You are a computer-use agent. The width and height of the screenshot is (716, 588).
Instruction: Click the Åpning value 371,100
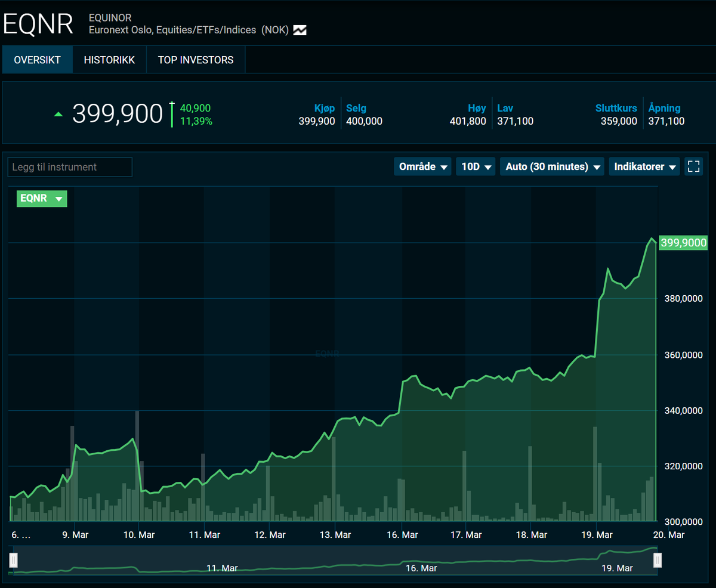point(666,121)
